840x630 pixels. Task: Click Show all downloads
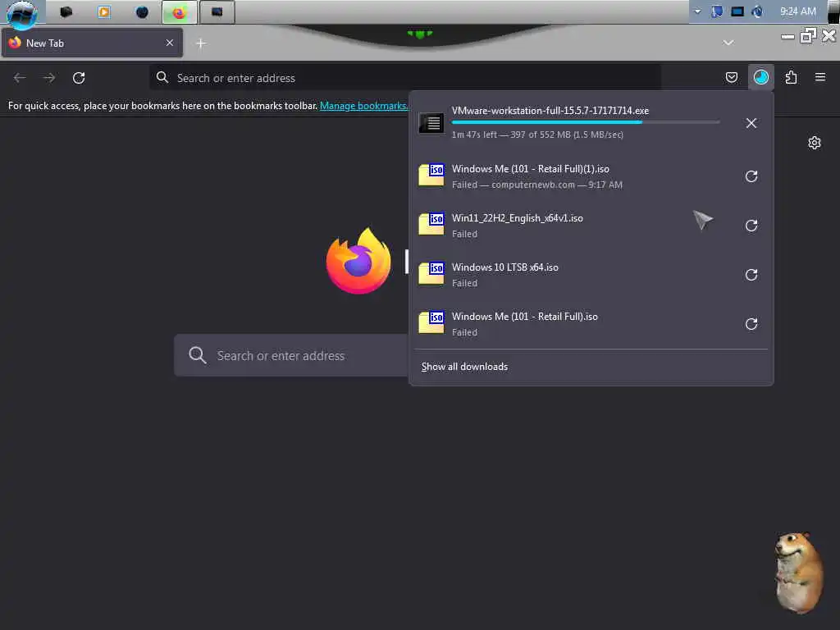tap(464, 367)
